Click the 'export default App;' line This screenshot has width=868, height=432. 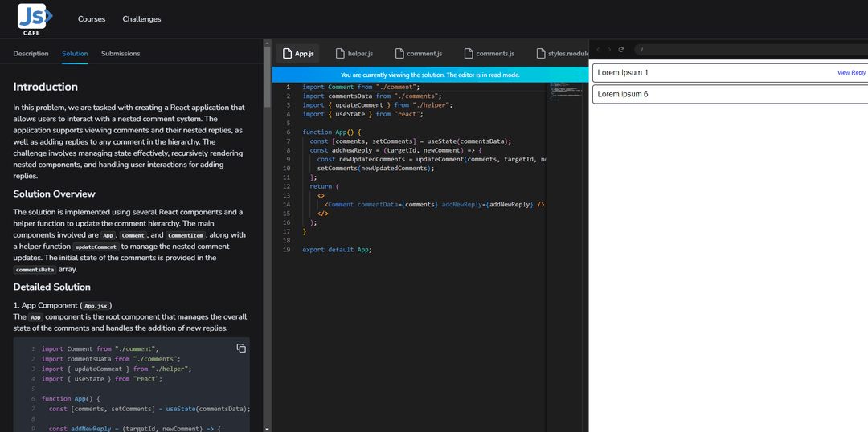click(337, 250)
